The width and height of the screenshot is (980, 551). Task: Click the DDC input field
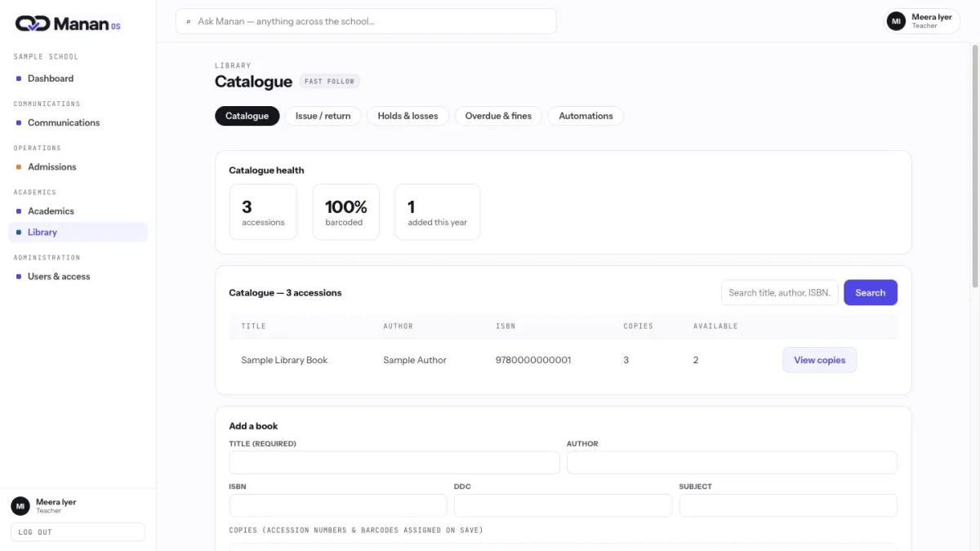tap(563, 505)
